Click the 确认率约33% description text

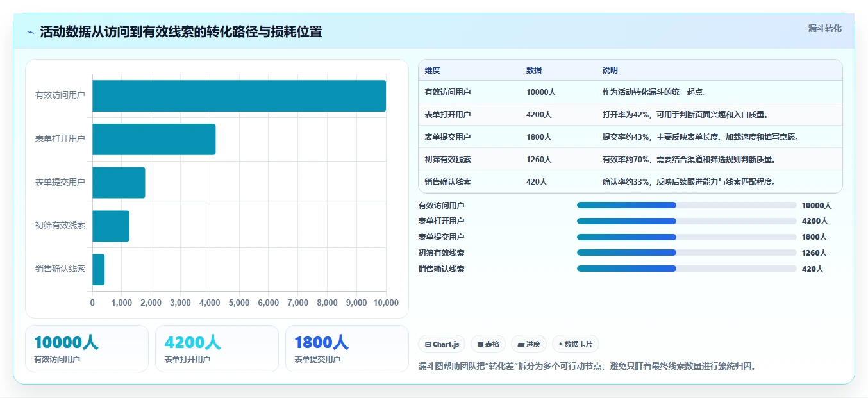[x=689, y=182]
